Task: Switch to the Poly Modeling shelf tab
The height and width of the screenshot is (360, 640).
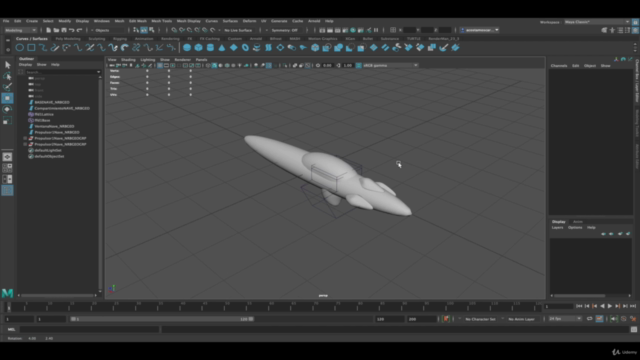Action: pos(68,39)
